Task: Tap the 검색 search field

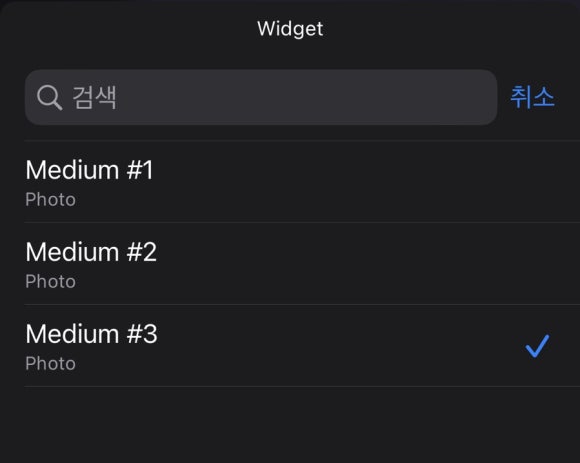Action: tap(261, 97)
